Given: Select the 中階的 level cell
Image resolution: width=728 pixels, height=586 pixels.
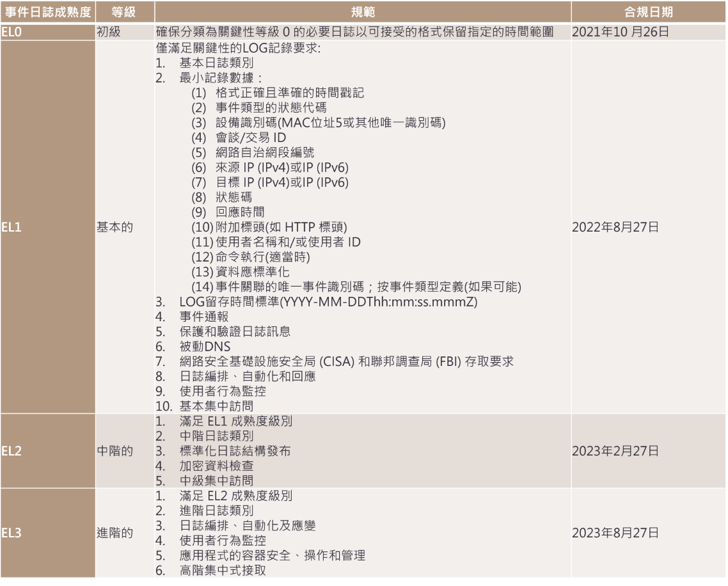Looking at the screenshot, I should click(x=115, y=451).
